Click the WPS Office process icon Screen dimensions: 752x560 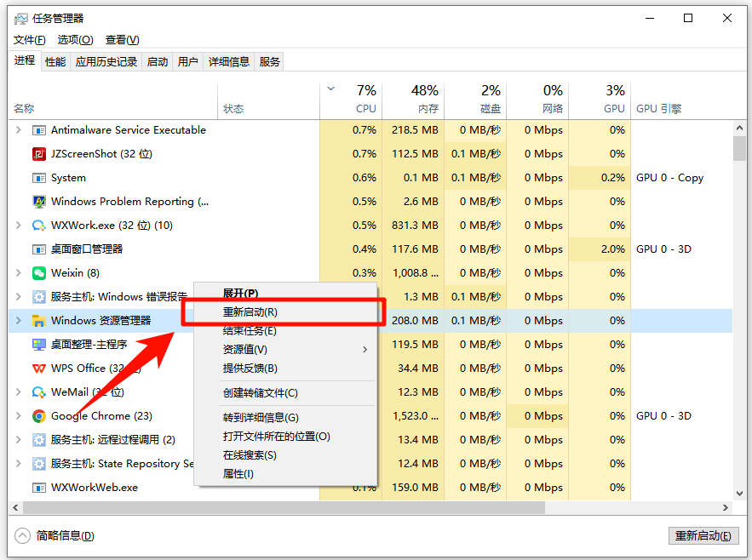coord(38,369)
